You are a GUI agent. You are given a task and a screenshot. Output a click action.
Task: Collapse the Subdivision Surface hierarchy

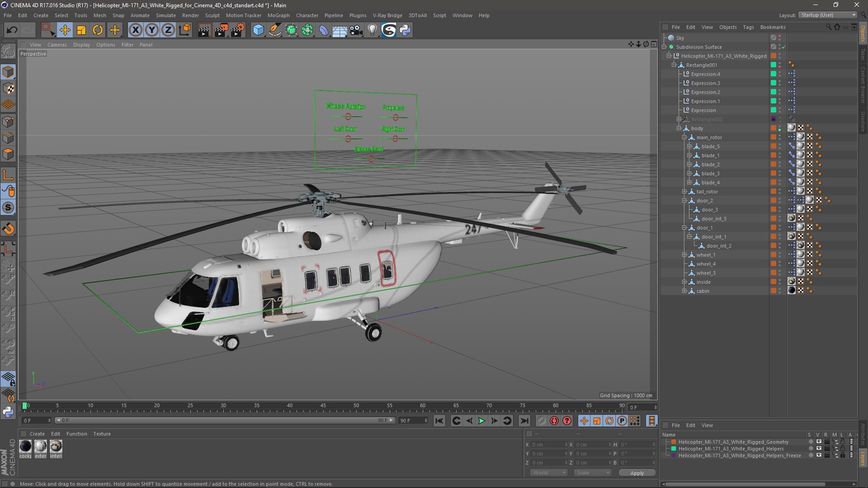pos(664,47)
